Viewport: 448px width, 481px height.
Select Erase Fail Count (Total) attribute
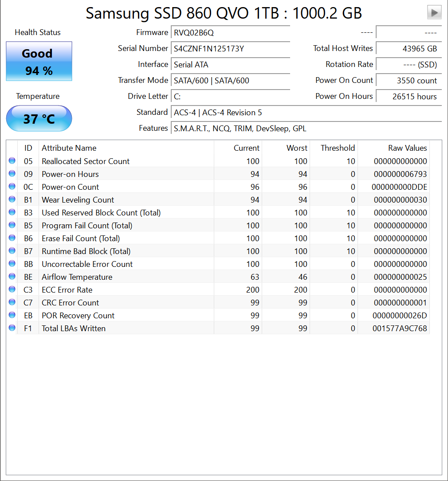tap(81, 239)
